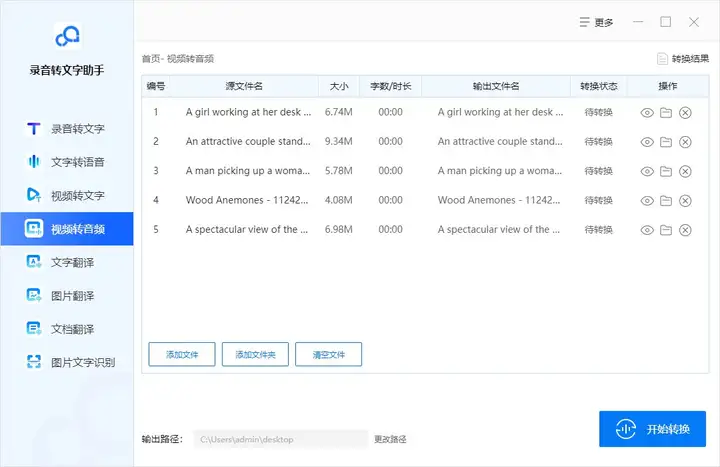Open 视频转文字 in the sidebar
Viewport: 720px width, 467px height.
[67, 195]
